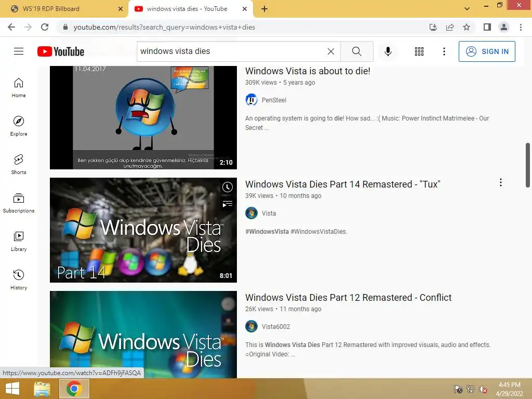The height and width of the screenshot is (399, 532).
Task: Click the page vertical scrollbar
Action: (528, 165)
